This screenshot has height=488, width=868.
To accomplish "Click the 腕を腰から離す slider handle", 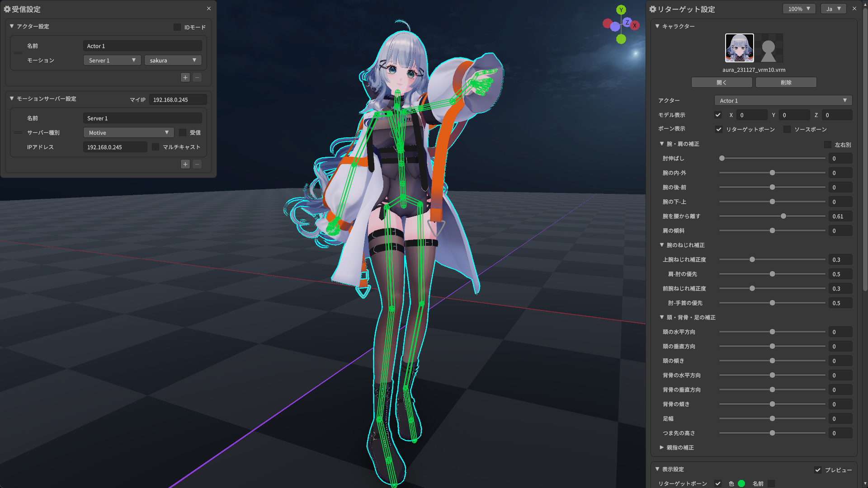I will click(x=783, y=216).
